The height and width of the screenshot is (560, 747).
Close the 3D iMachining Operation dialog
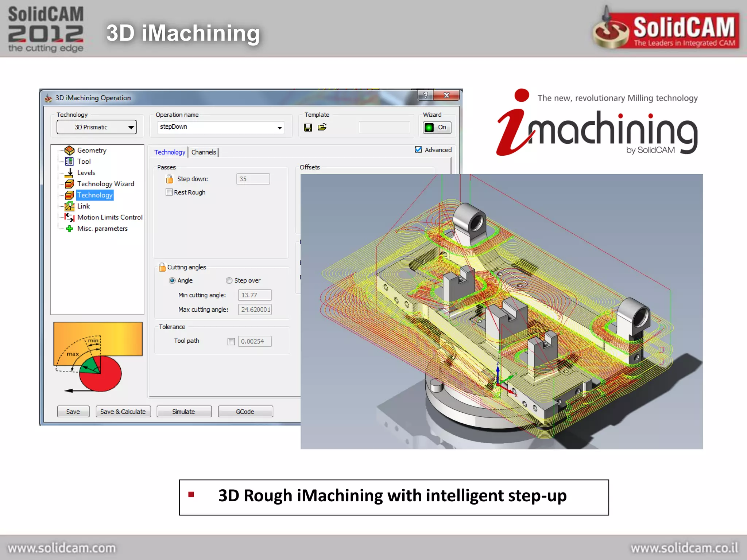click(x=447, y=95)
